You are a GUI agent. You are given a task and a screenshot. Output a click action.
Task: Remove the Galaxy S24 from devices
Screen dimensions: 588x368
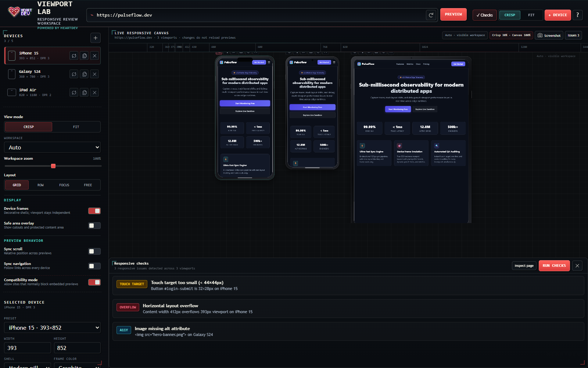(95, 74)
